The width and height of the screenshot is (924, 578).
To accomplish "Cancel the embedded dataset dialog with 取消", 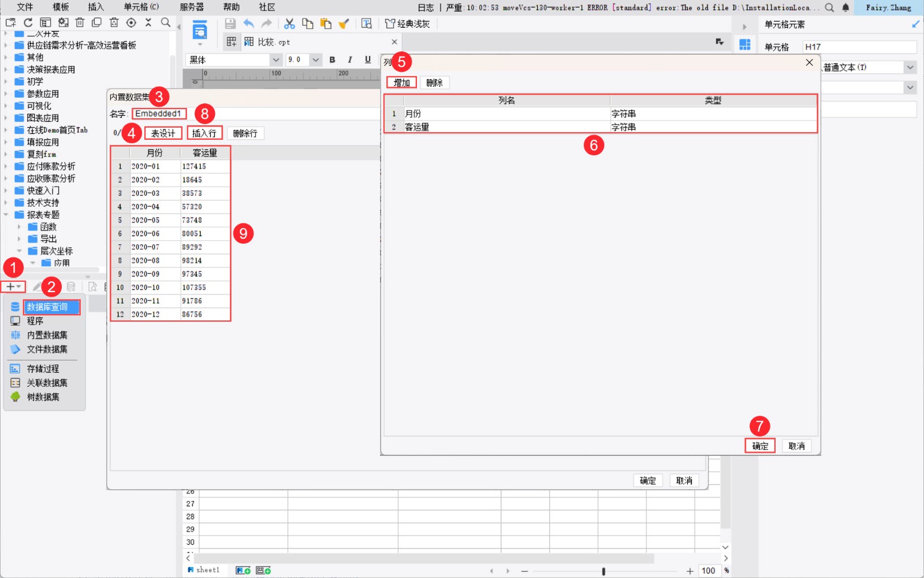I will 684,480.
